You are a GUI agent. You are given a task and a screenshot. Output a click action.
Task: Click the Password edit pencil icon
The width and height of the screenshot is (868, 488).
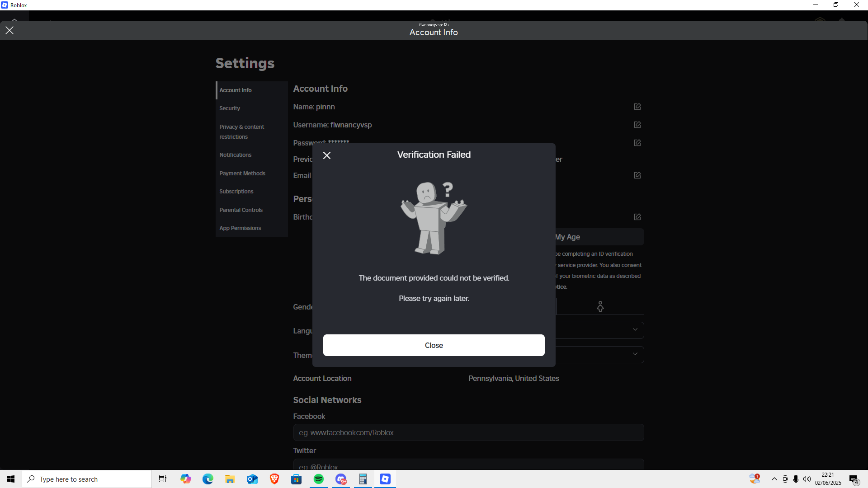coord(637,143)
